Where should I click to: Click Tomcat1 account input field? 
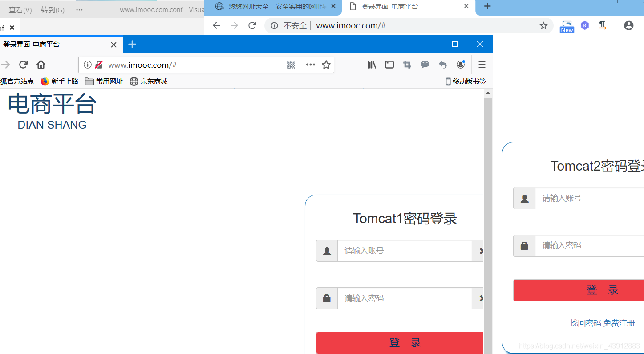pos(405,251)
